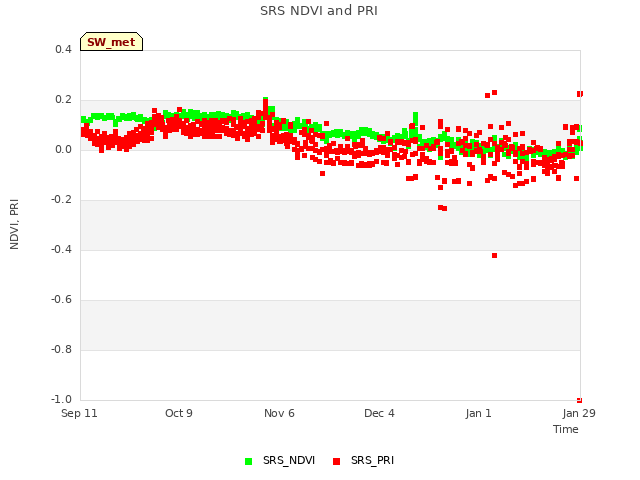Click the -0.6 y-axis tick label
Screen dimensions: 640x480
coord(61,300)
